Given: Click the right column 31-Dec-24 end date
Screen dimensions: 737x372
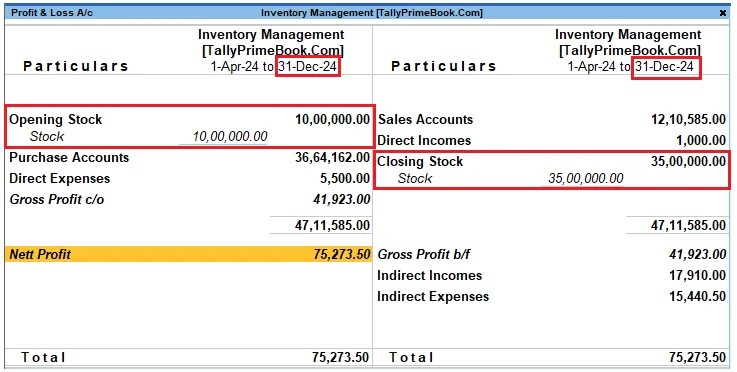Looking at the screenshot, I should 665,67.
